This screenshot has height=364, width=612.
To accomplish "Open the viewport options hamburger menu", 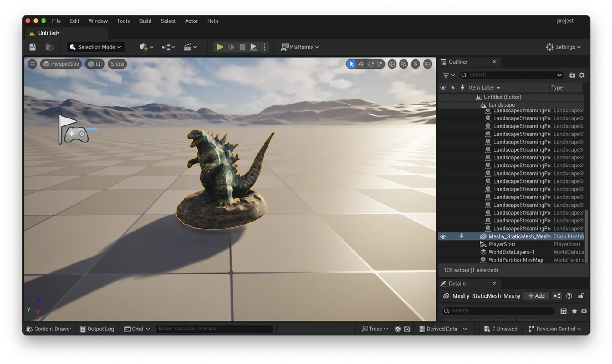I will pyautogui.click(x=32, y=64).
